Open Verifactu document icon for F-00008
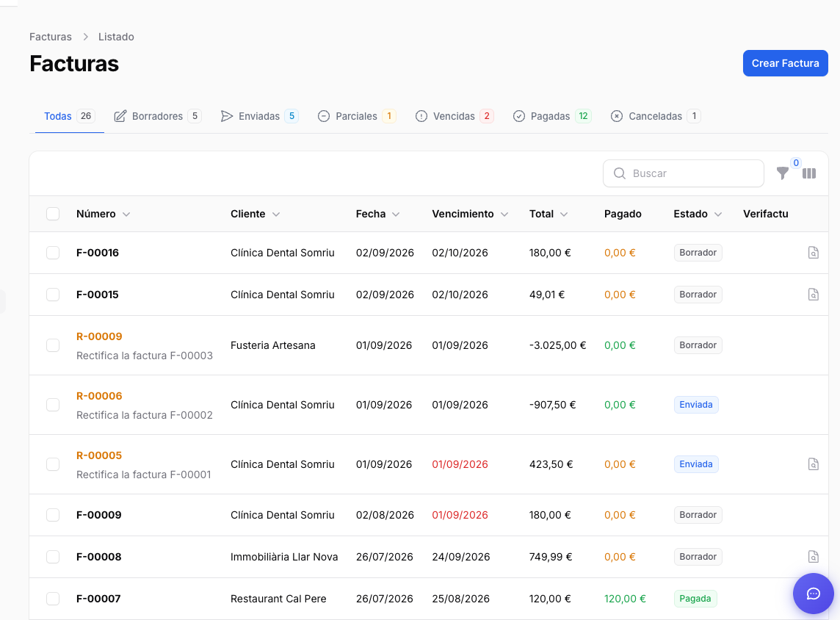Viewport: 840px width, 620px height. (814, 557)
